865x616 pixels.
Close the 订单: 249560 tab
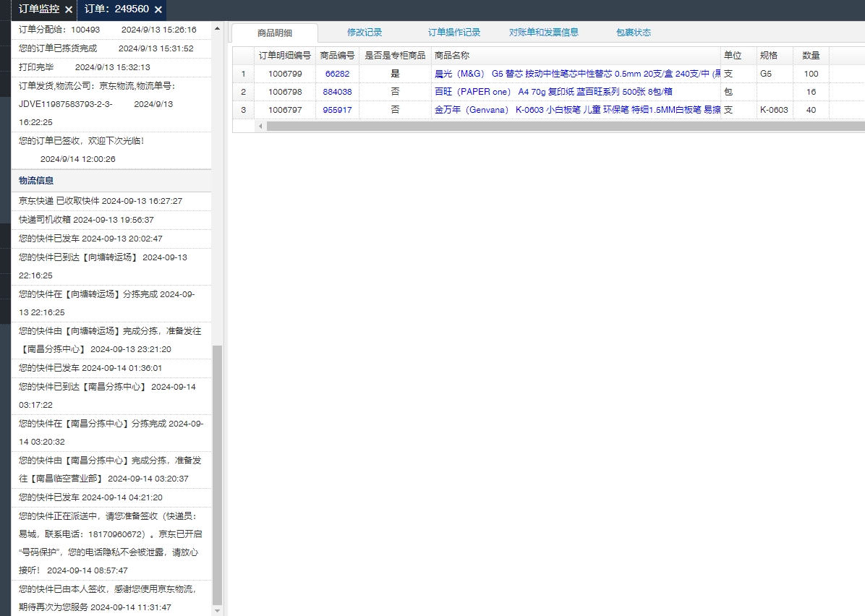pos(158,9)
